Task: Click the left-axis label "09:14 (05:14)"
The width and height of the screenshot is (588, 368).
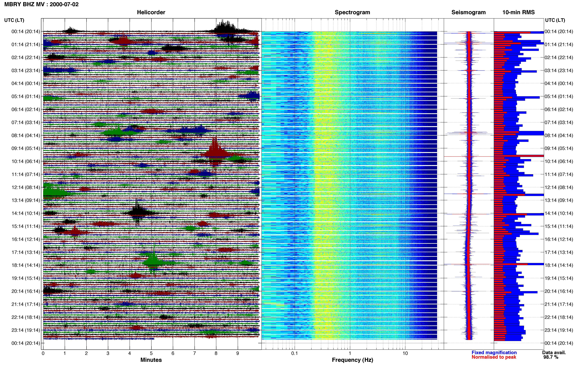Action: (26, 148)
